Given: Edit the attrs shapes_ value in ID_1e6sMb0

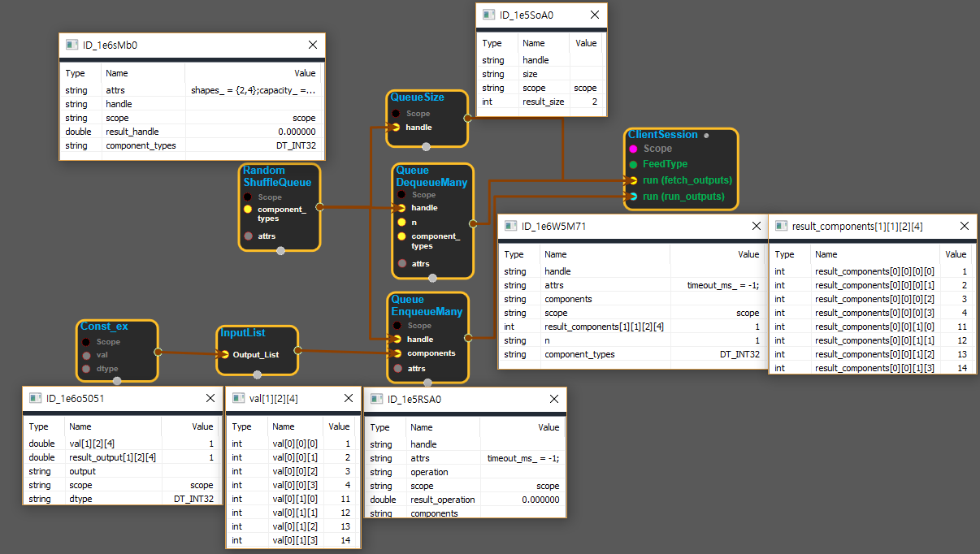Looking at the screenshot, I should point(253,90).
